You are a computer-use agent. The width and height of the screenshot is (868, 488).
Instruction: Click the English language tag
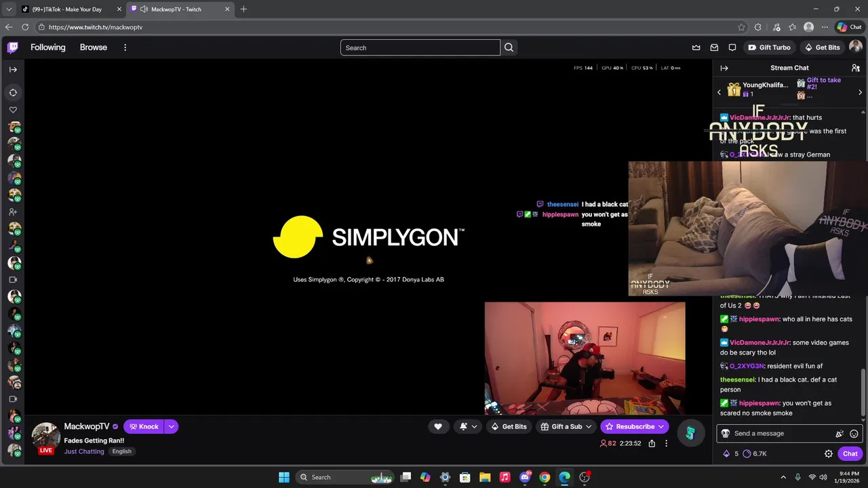[122, 451]
